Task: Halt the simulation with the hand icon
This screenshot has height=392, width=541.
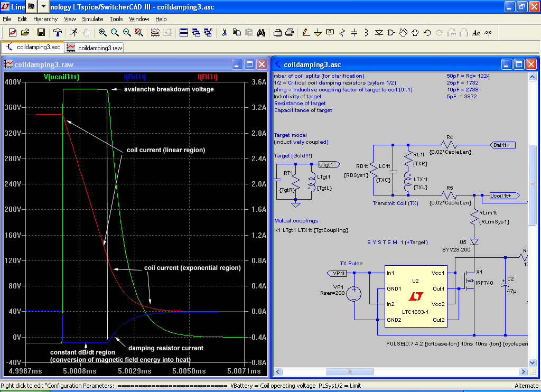Action: tap(86, 32)
